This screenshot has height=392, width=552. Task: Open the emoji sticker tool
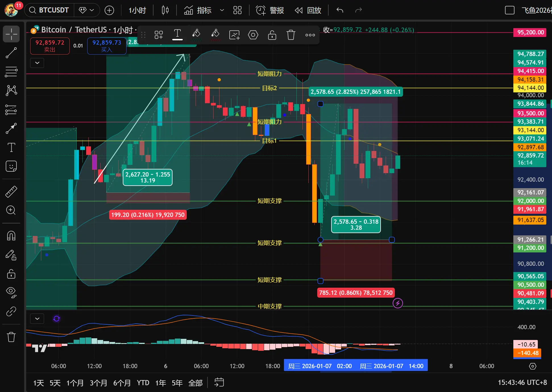11,166
